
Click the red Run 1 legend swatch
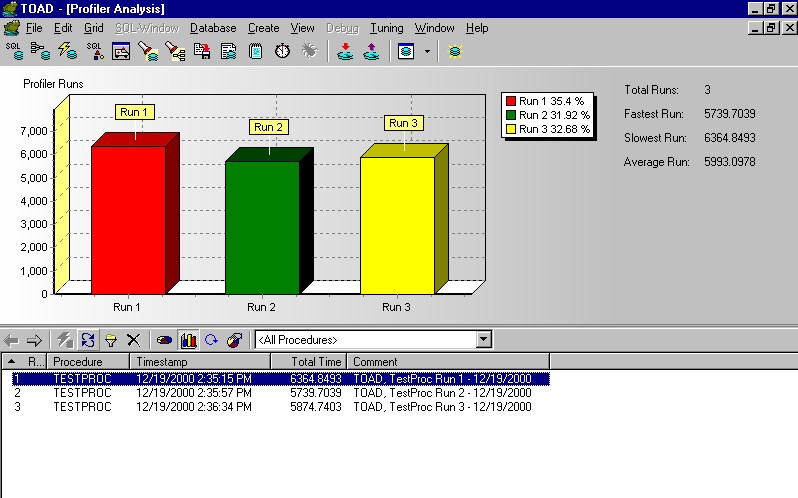(x=511, y=101)
